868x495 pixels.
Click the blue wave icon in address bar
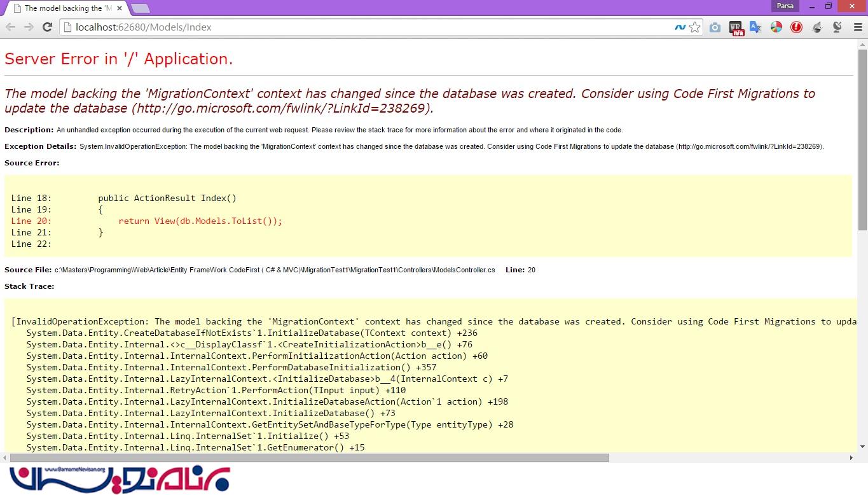(680, 27)
